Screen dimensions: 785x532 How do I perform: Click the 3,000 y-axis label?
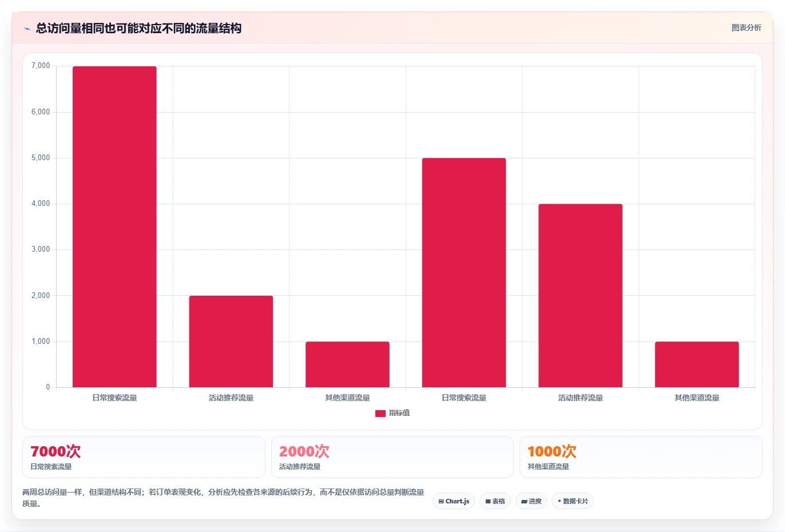coord(41,249)
